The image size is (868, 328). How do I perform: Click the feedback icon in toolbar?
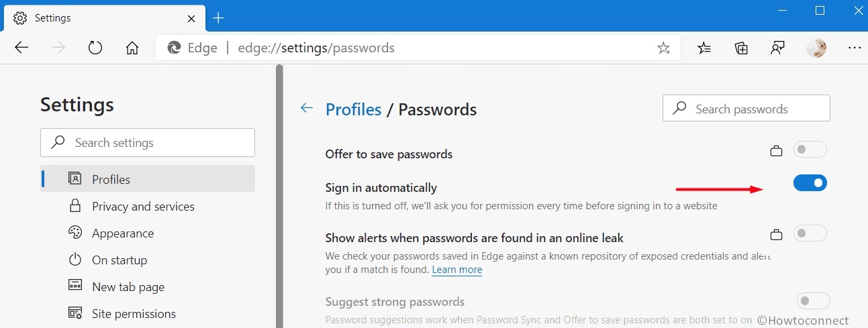click(778, 48)
